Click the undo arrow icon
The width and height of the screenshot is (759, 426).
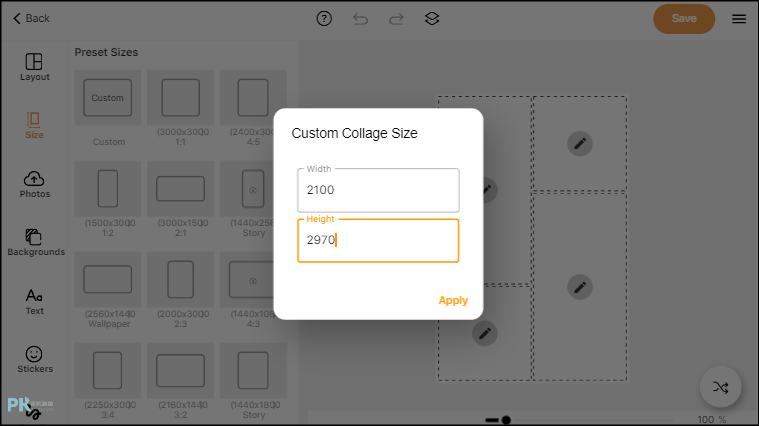pyautogui.click(x=360, y=19)
